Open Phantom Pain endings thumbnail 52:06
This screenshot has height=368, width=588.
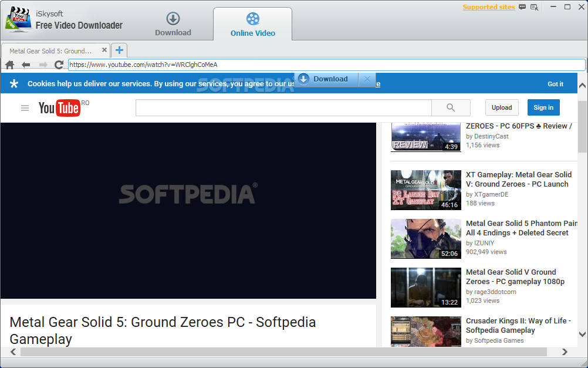point(425,239)
